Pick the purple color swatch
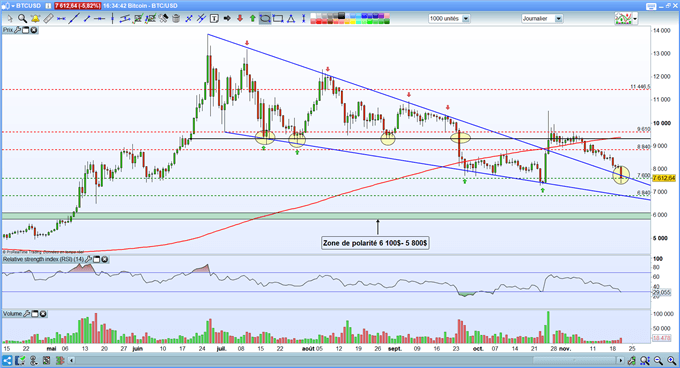The image size is (680, 368). tap(381, 16)
